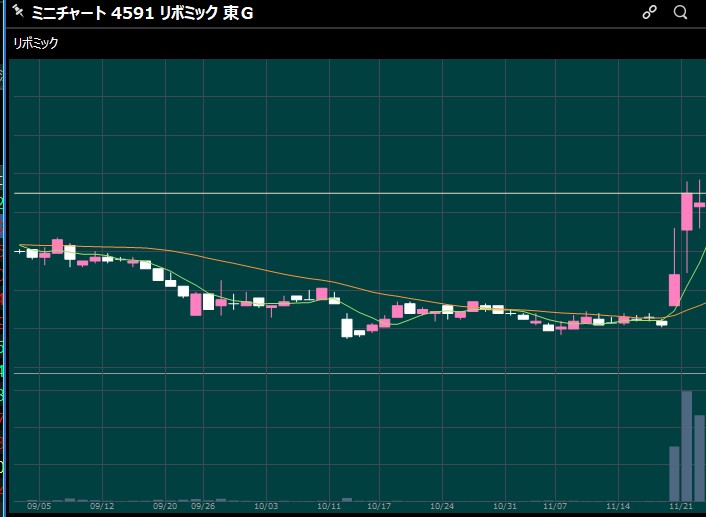Click the tall pink candlestick near 11/21

click(687, 212)
